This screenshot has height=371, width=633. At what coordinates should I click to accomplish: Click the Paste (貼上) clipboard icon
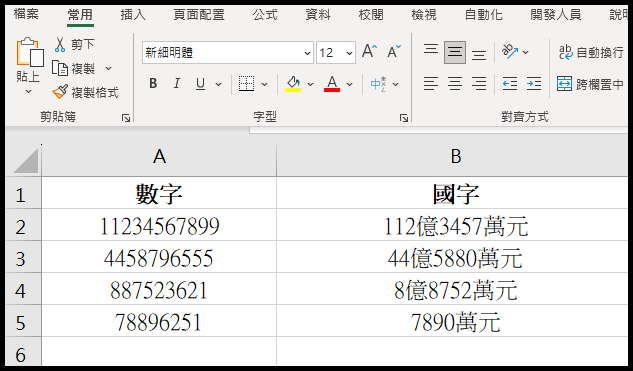pos(29,52)
